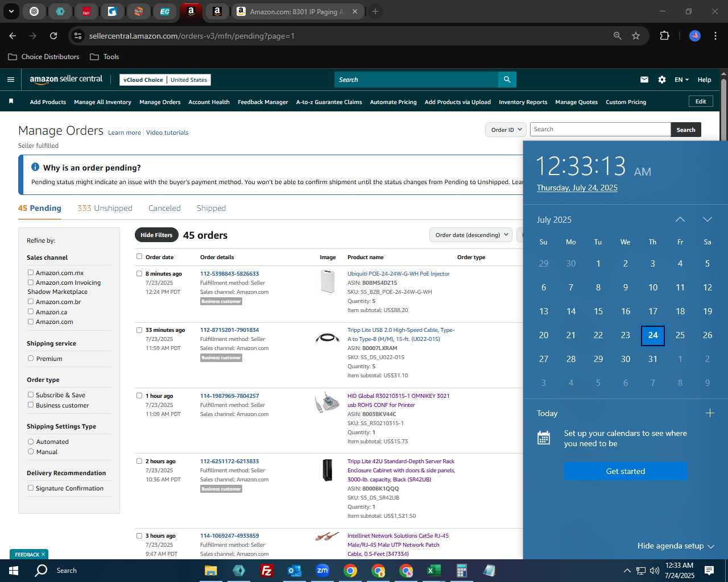Open the Order ID search type dropdown
This screenshot has height=582, width=728.
point(506,130)
